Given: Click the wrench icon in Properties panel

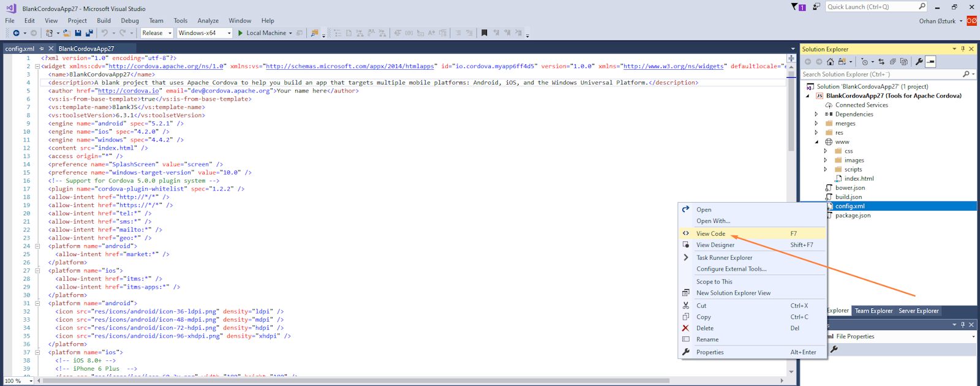Looking at the screenshot, I should click(834, 349).
